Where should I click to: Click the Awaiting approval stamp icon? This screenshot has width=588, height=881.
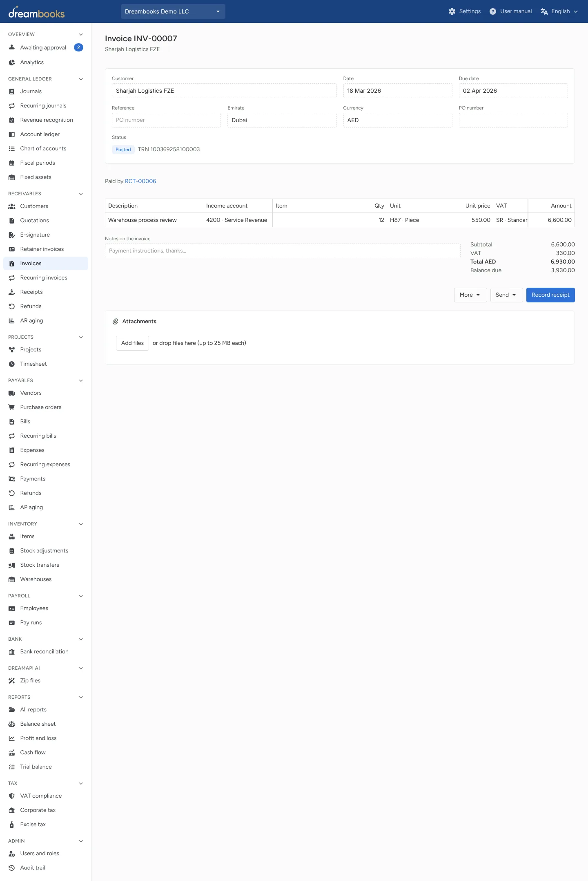coord(12,48)
